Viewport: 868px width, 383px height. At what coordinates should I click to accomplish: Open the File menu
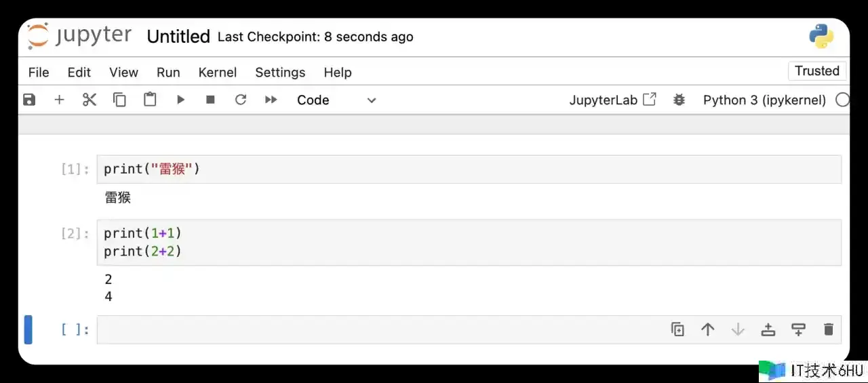pyautogui.click(x=39, y=73)
